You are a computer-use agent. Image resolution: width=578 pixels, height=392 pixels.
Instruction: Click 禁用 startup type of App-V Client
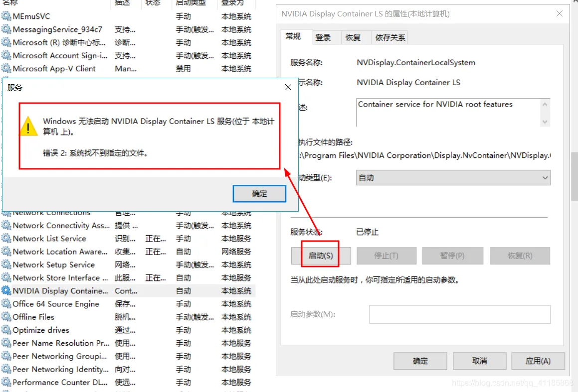pyautogui.click(x=183, y=68)
